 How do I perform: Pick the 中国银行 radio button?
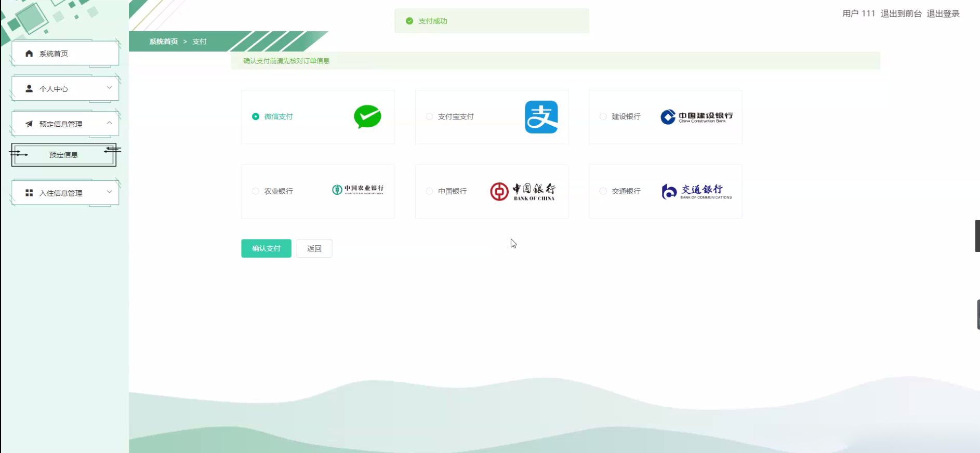429,191
